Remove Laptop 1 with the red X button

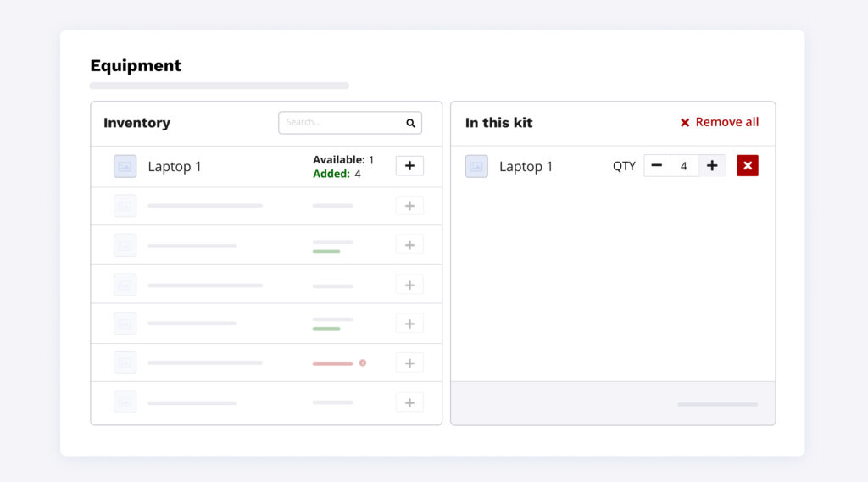click(747, 166)
